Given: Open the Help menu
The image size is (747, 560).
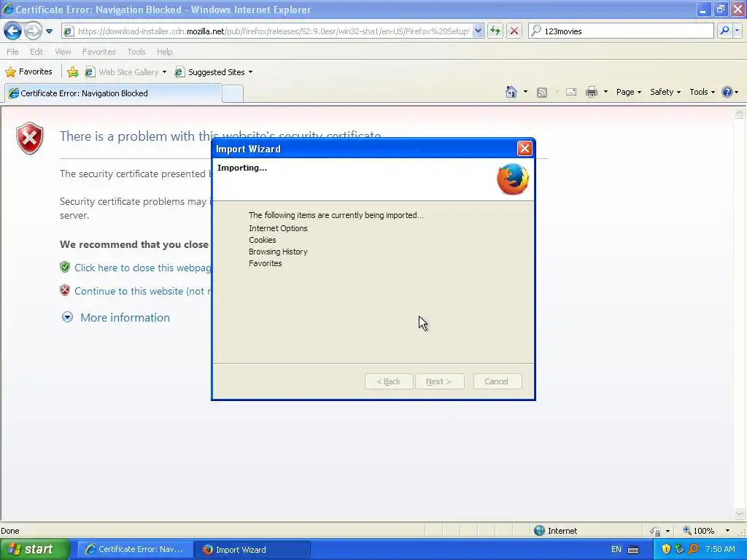Looking at the screenshot, I should 164,52.
